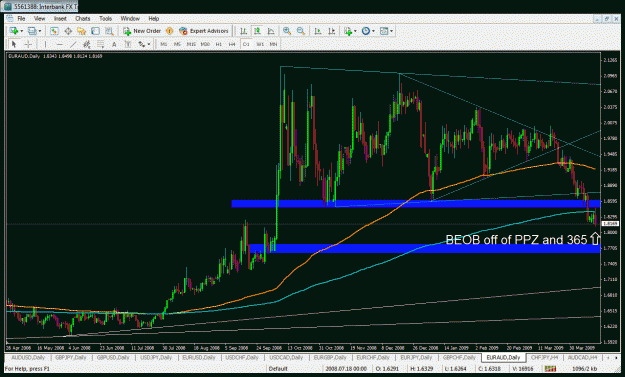Switch to EURGBP,Daily chart tab

point(330,357)
